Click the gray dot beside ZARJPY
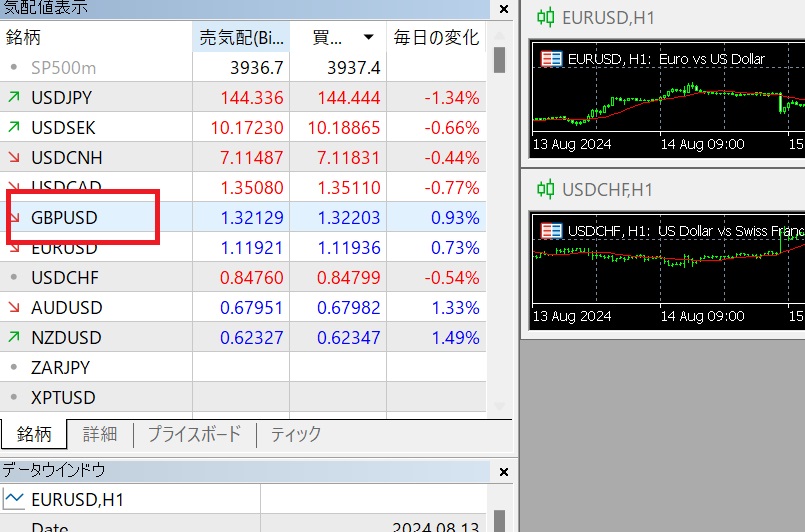This screenshot has width=805, height=532. (14, 367)
